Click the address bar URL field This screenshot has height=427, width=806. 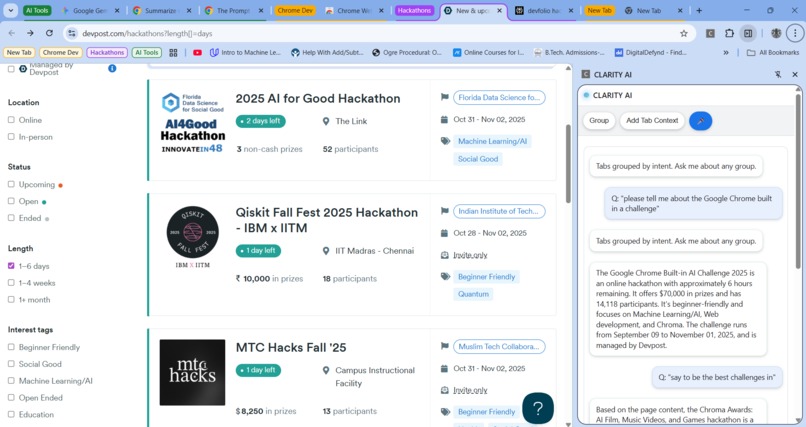click(x=378, y=33)
